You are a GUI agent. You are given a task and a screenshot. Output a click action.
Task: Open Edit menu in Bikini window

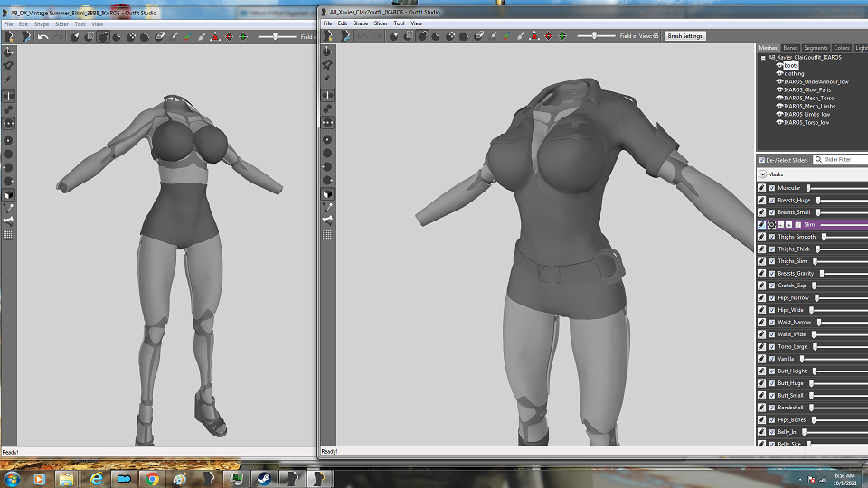click(x=24, y=24)
